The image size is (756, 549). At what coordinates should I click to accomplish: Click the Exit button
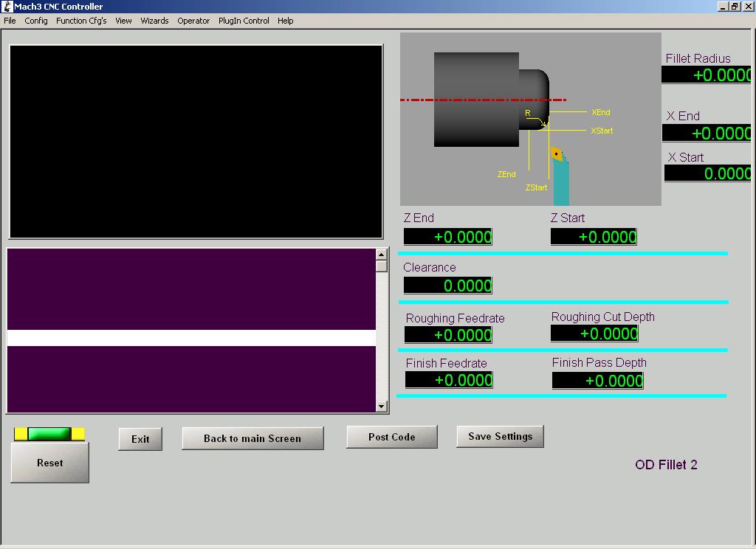pos(140,439)
